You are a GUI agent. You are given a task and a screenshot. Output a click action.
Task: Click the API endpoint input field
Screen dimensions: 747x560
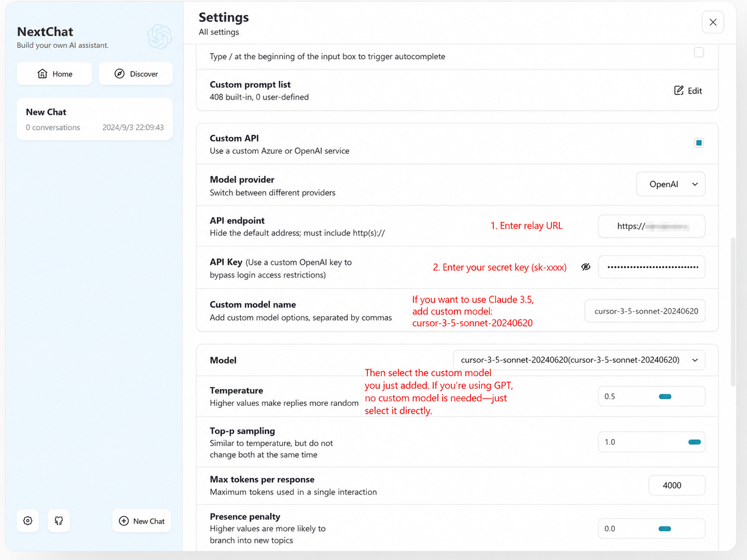coord(652,226)
